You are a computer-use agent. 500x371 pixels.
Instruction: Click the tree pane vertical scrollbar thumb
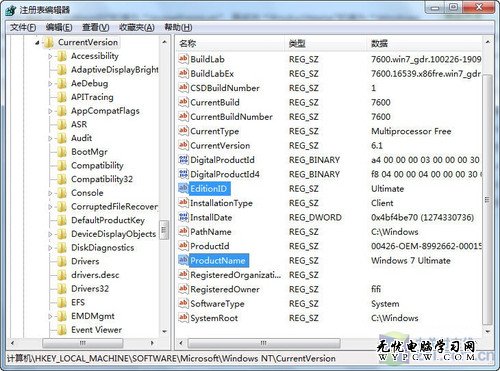(164, 229)
